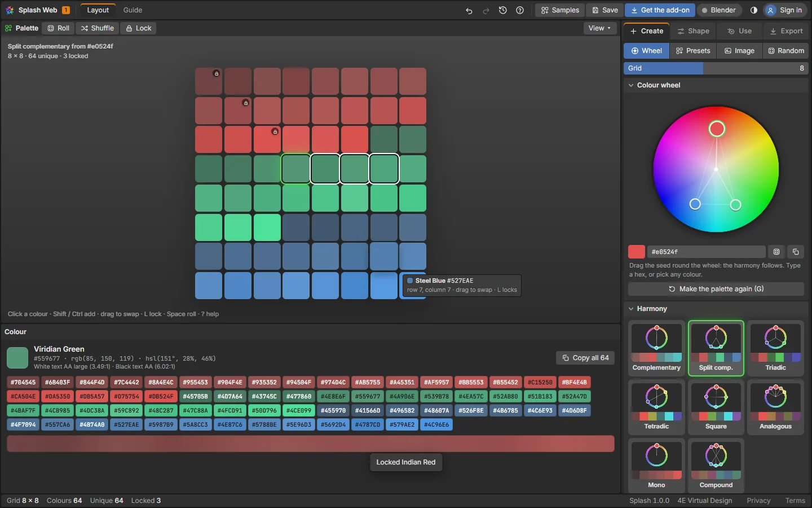This screenshot has width=812, height=508.
Task: Choose the Square harmony card
Action: (716, 407)
